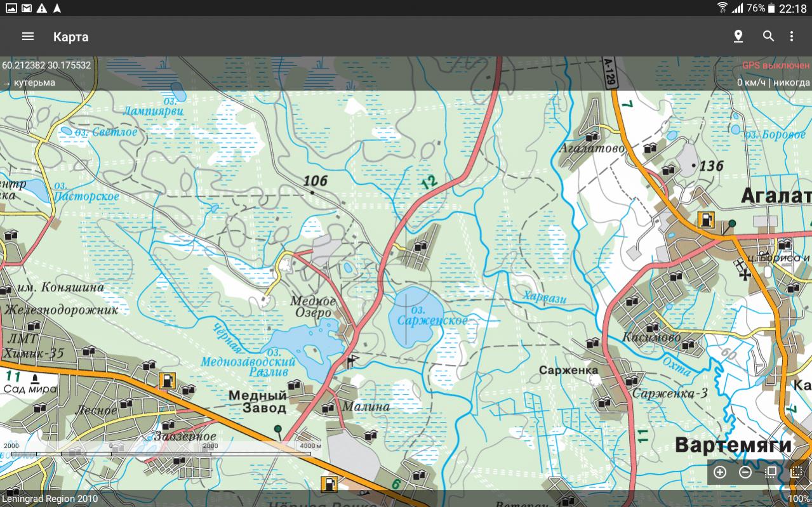Viewport: 812px width, 507px height.
Task: Tap the Медное Озеро label
Action: [x=312, y=306]
